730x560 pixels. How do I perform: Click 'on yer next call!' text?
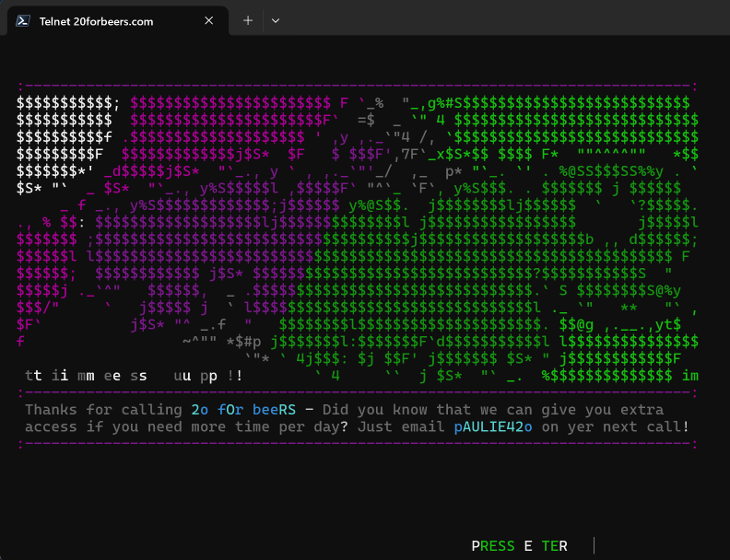615,427
